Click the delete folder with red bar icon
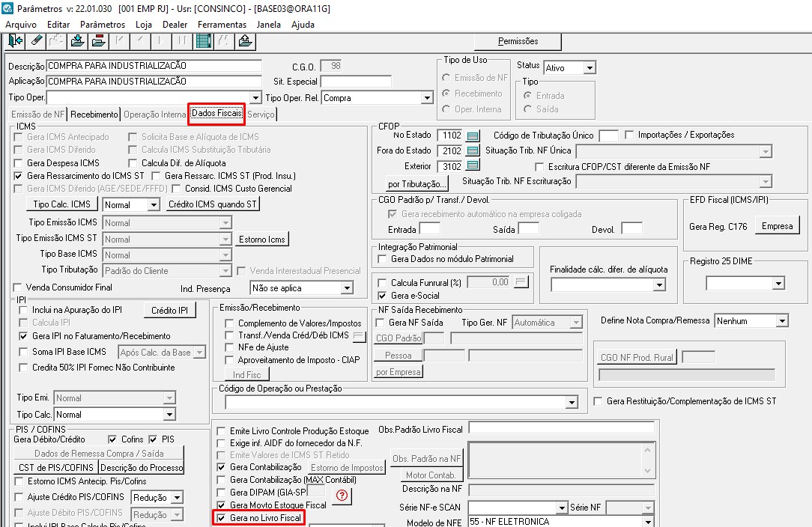 [x=98, y=41]
